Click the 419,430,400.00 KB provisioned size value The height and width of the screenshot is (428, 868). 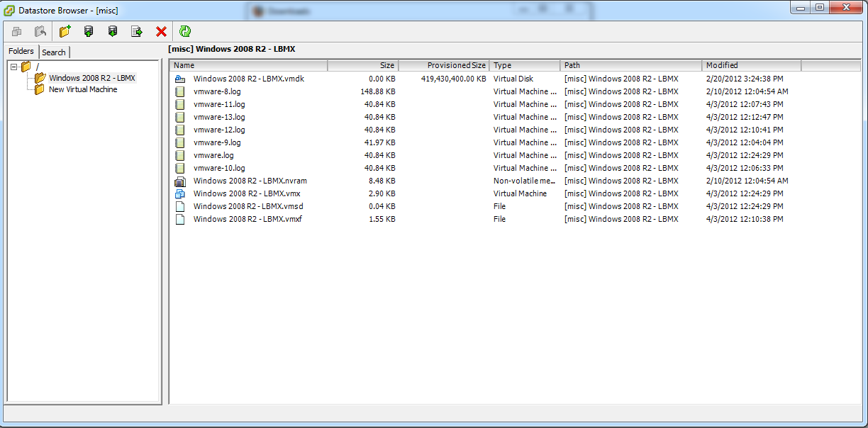point(454,79)
